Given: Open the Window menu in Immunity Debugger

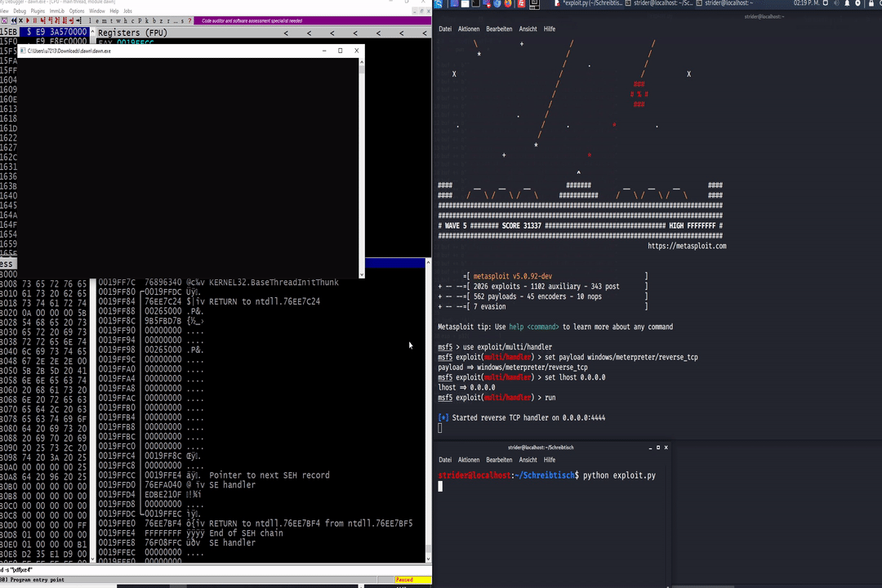Looking at the screenshot, I should tap(96, 11).
